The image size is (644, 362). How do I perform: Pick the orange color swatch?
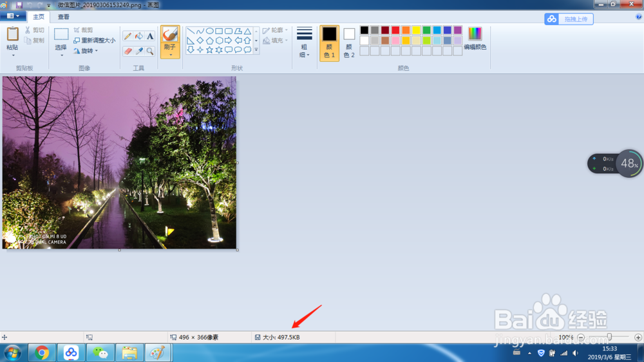pos(406,30)
